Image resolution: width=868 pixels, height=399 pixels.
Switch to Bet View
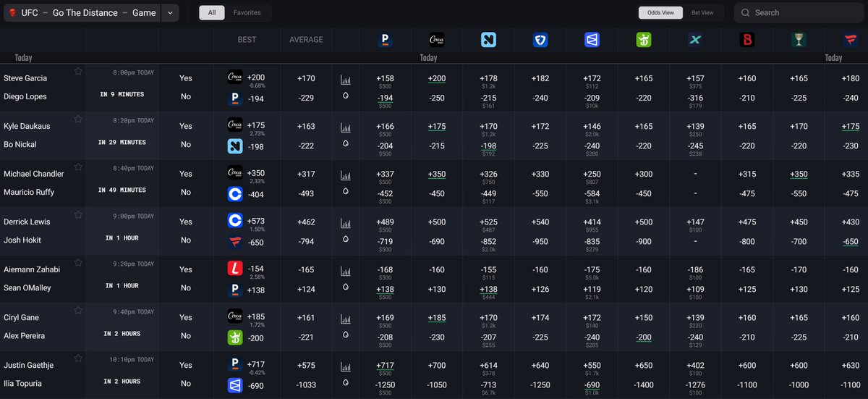pos(702,12)
